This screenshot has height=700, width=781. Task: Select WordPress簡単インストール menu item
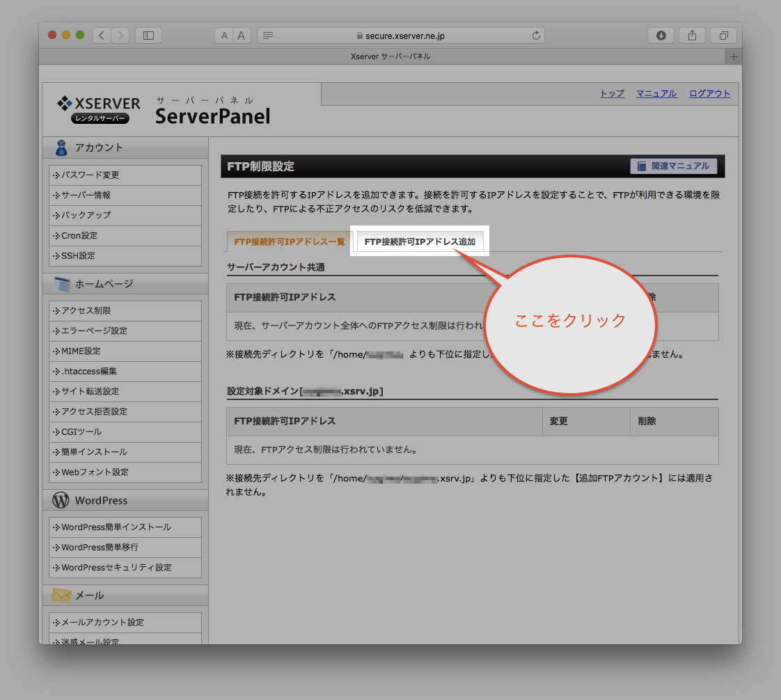click(x=116, y=527)
